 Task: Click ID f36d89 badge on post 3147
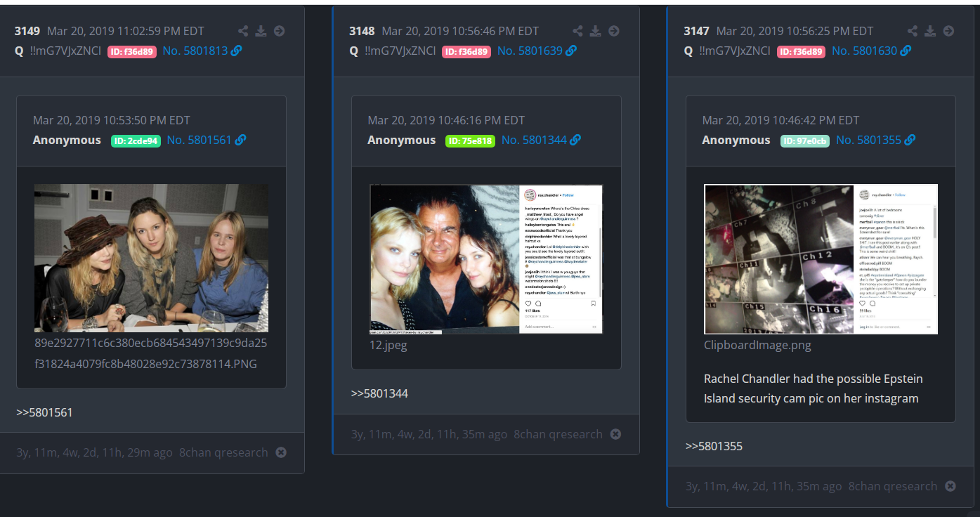tap(801, 51)
